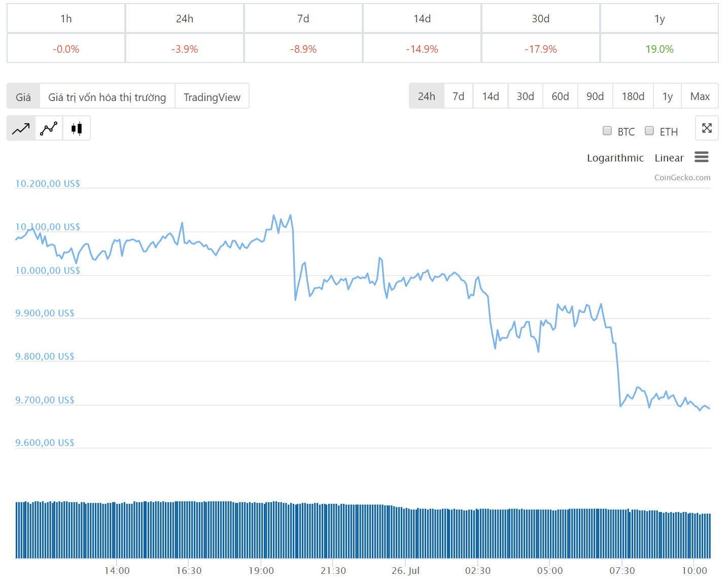Select the 7d chart range
Viewport: 728px width, 583px height.
coord(459,96)
